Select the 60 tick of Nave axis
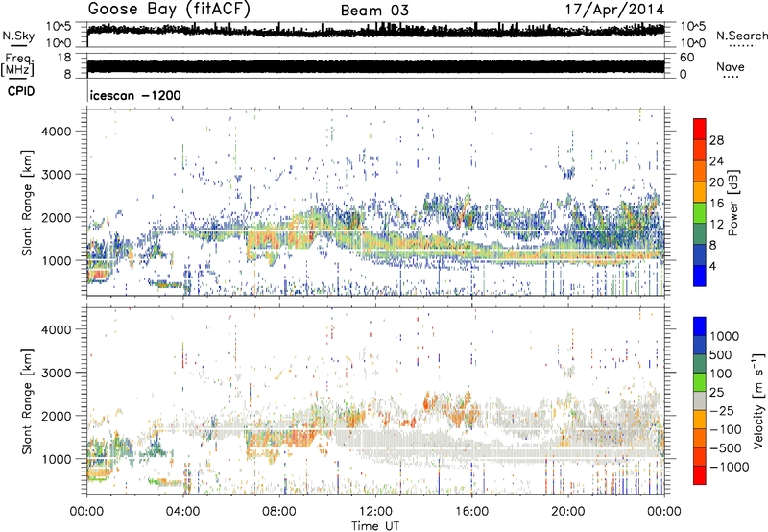The height and width of the screenshot is (532, 768). pos(686,58)
